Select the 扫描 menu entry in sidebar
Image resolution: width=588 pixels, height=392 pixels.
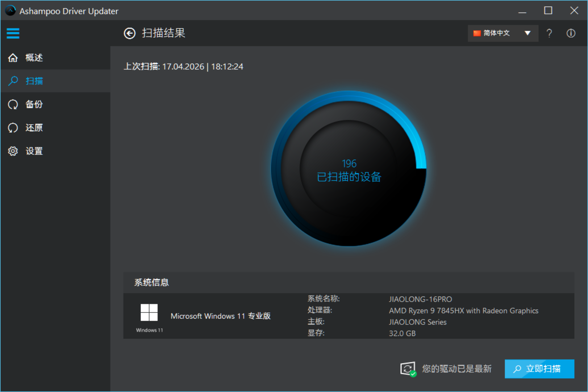[34, 81]
